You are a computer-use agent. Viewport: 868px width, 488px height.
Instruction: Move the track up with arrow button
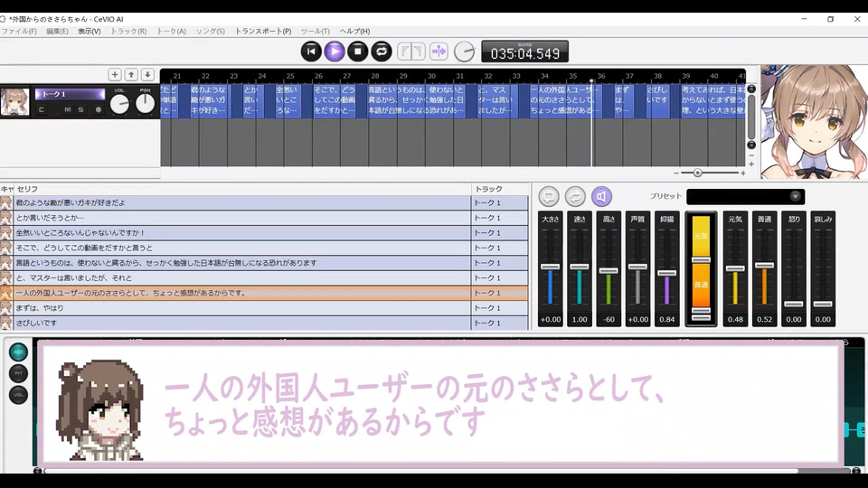click(x=131, y=74)
